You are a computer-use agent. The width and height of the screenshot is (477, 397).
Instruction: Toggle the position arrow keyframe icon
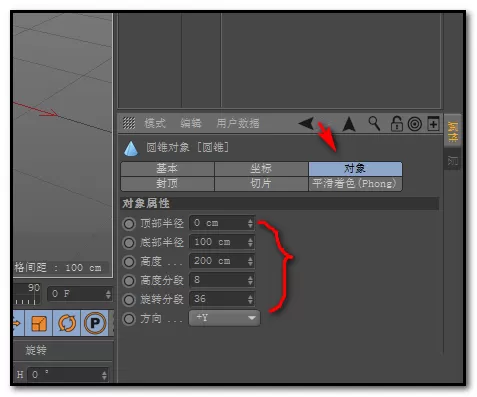pyautogui.click(x=18, y=323)
